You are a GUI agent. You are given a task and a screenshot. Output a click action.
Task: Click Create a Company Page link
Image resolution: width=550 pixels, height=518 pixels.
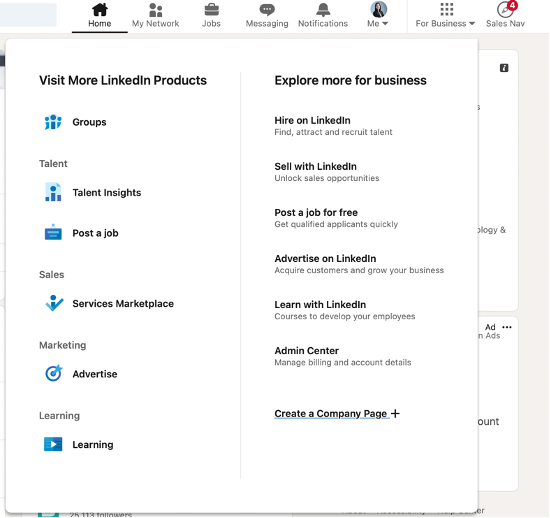coord(330,413)
